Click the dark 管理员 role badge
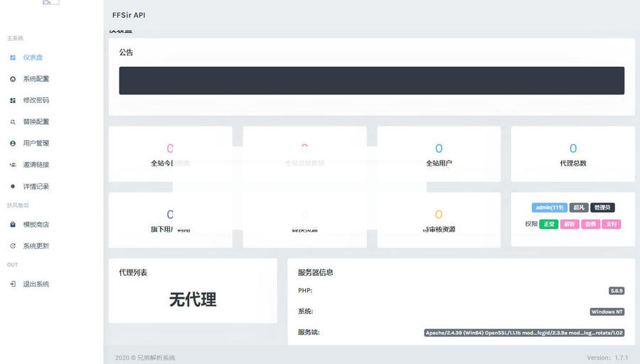 (x=602, y=208)
